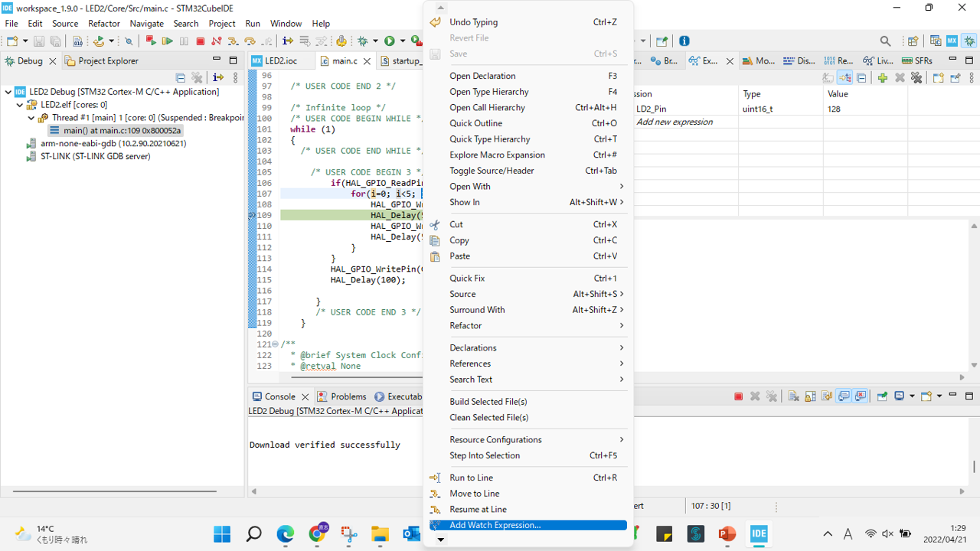The image size is (980, 551).
Task: Click Step Into Selection menu entry
Action: 528,455
